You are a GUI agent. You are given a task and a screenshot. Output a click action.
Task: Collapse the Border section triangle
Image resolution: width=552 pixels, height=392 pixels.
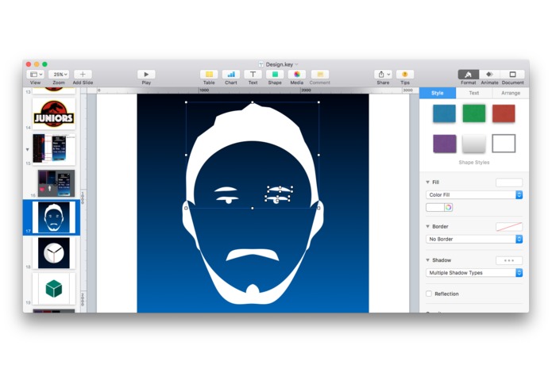point(428,226)
